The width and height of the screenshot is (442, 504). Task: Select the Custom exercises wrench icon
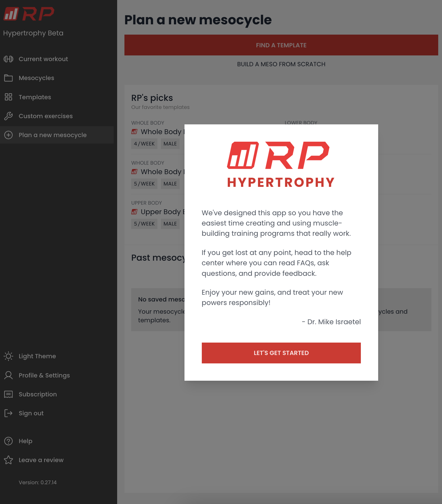[8, 116]
